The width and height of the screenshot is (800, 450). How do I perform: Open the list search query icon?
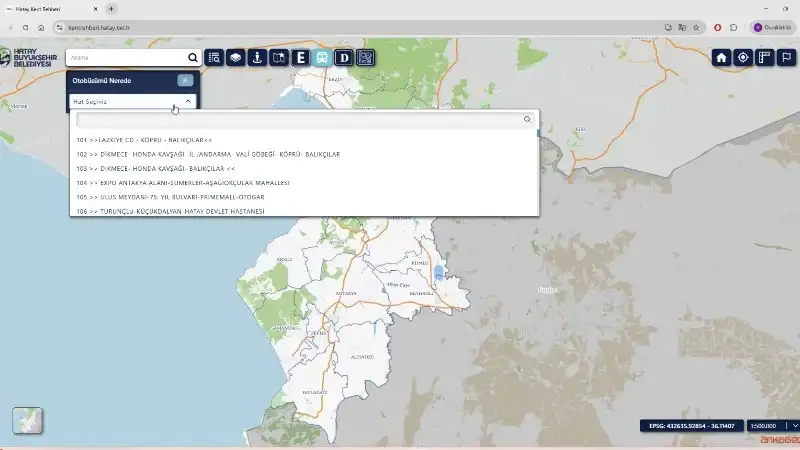click(213, 58)
